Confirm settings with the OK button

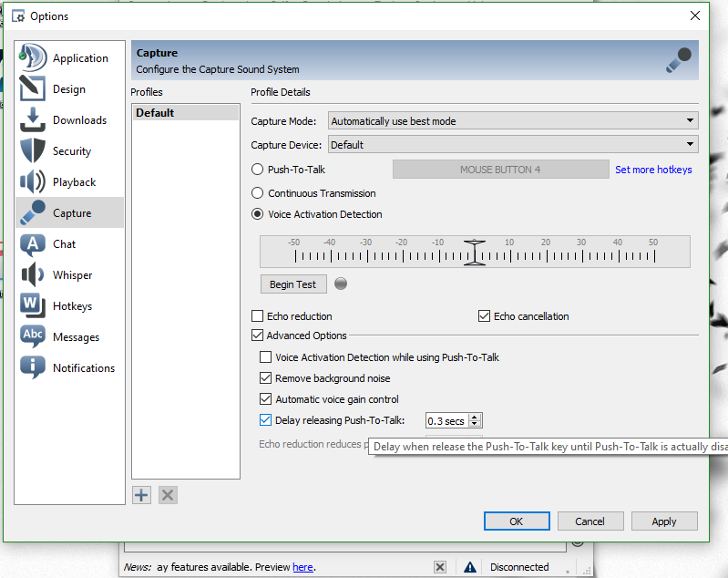coord(517,521)
